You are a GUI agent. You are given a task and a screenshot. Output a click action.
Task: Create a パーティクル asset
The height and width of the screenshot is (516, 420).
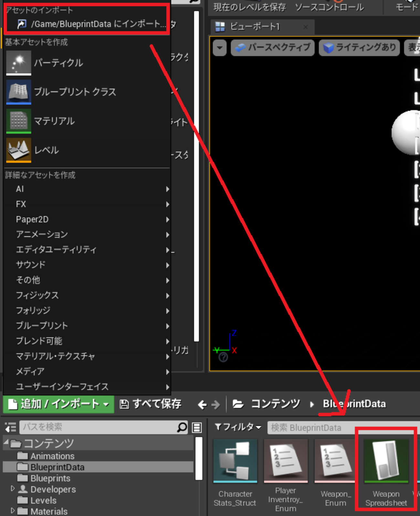tap(87, 63)
